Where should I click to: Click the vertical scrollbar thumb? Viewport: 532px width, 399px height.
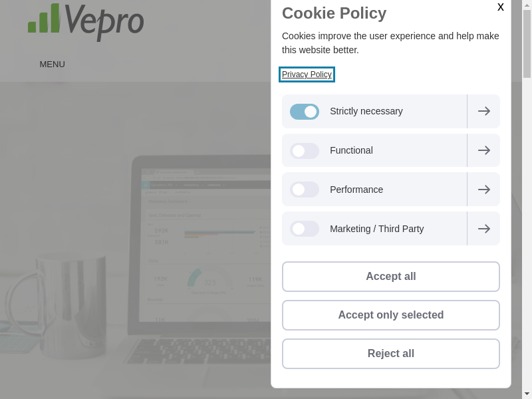527,43
